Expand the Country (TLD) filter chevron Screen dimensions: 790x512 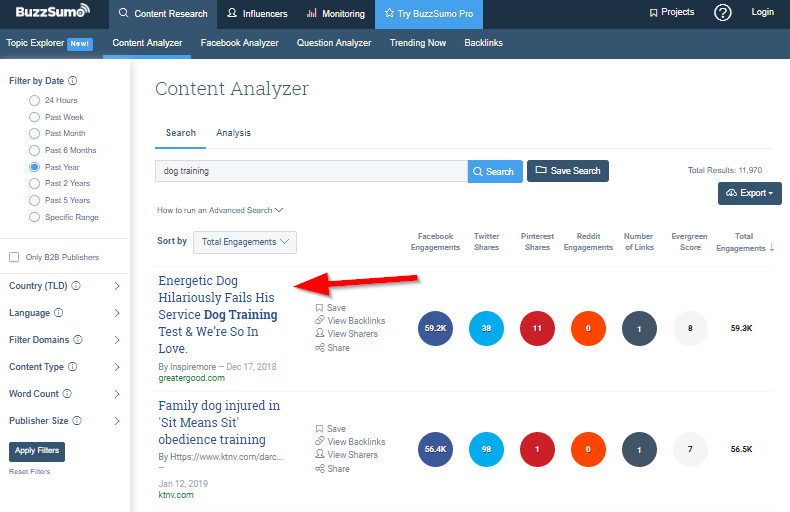[x=117, y=286]
